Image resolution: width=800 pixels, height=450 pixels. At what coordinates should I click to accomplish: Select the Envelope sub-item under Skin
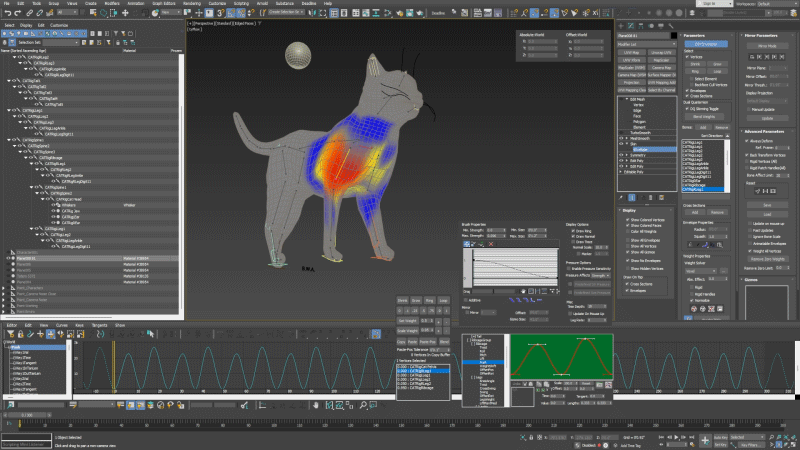pos(642,149)
